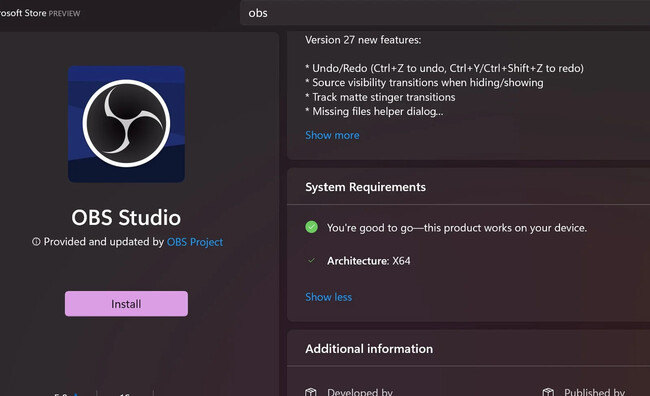
Task: Click the info icon beside Provided and updated by
Action: tap(36, 242)
